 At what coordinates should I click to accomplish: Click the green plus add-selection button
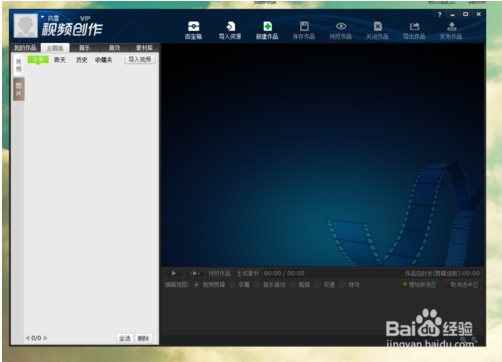tap(419, 284)
